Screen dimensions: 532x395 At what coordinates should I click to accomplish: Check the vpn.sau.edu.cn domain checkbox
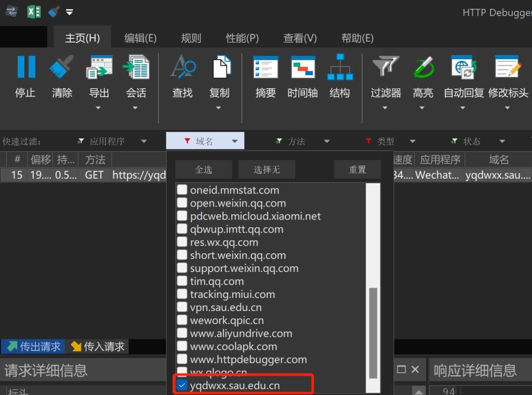(182, 307)
